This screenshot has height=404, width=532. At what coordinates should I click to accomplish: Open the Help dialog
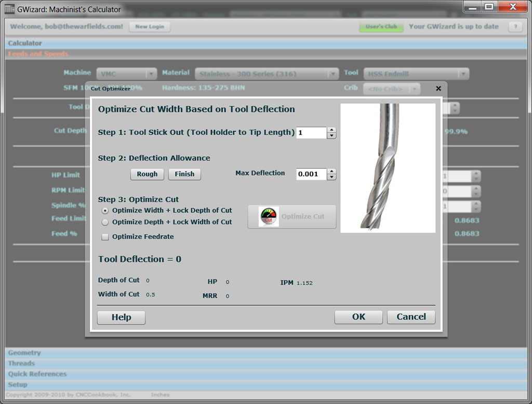(x=121, y=317)
